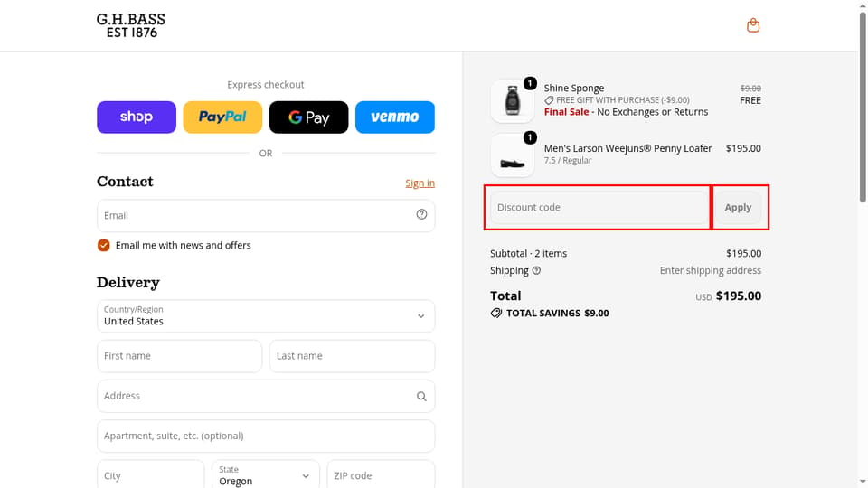Click the shipping info question mark icon

[x=536, y=270]
